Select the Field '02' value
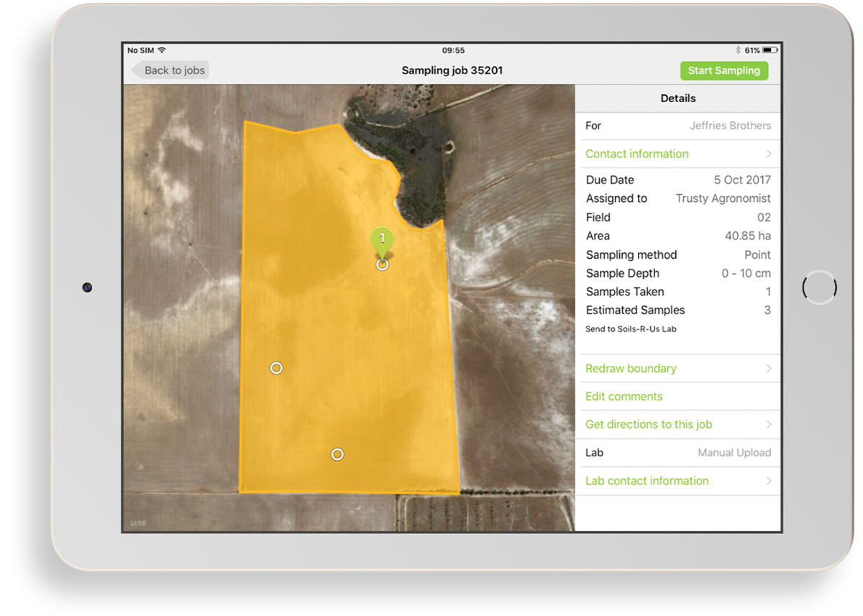 (x=764, y=217)
